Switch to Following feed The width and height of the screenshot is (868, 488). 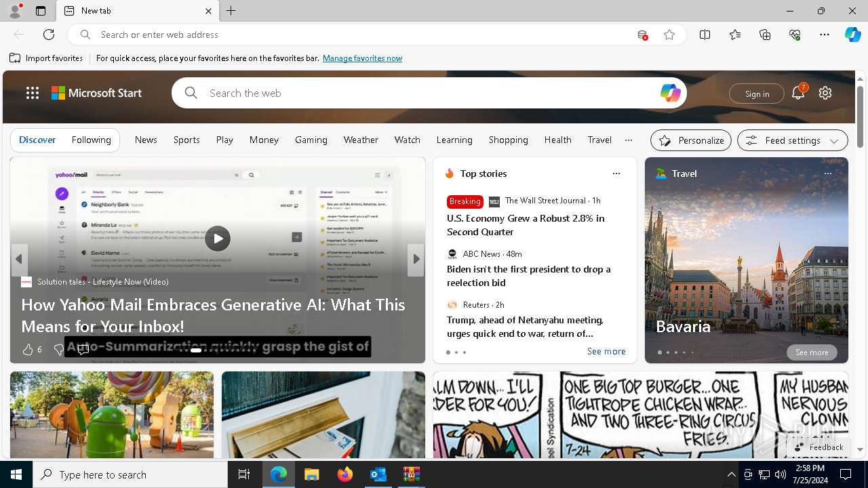(91, 140)
